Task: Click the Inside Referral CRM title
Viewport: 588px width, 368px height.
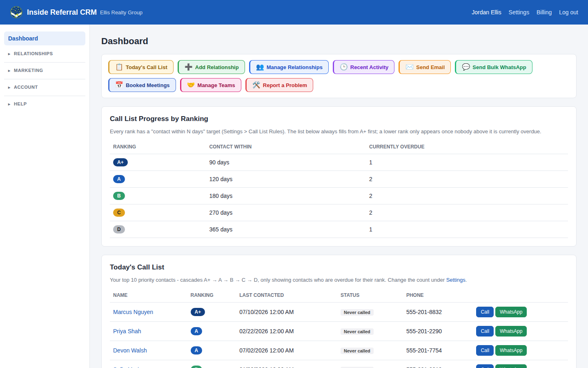Action: tap(62, 12)
